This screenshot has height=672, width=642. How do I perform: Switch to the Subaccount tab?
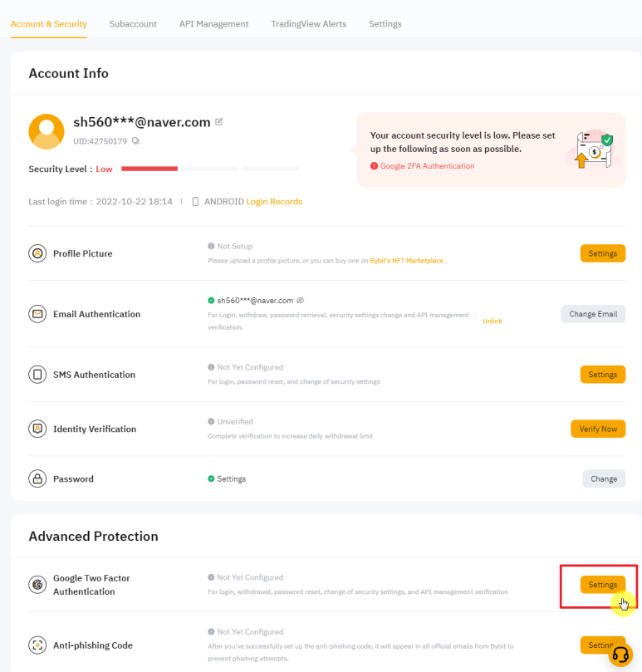133,24
